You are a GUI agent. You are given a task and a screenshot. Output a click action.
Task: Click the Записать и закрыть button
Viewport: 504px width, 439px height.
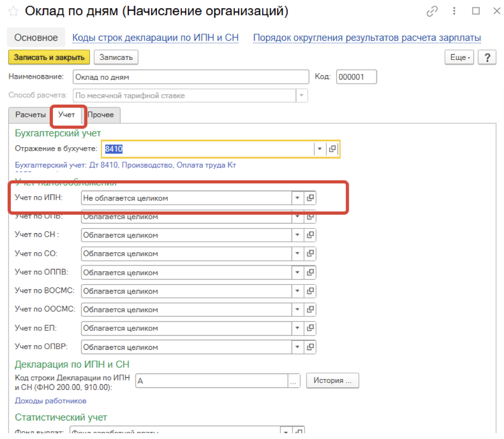tap(49, 57)
